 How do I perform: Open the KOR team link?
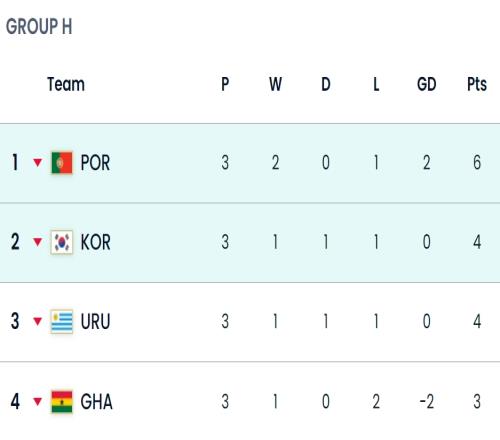(95, 242)
